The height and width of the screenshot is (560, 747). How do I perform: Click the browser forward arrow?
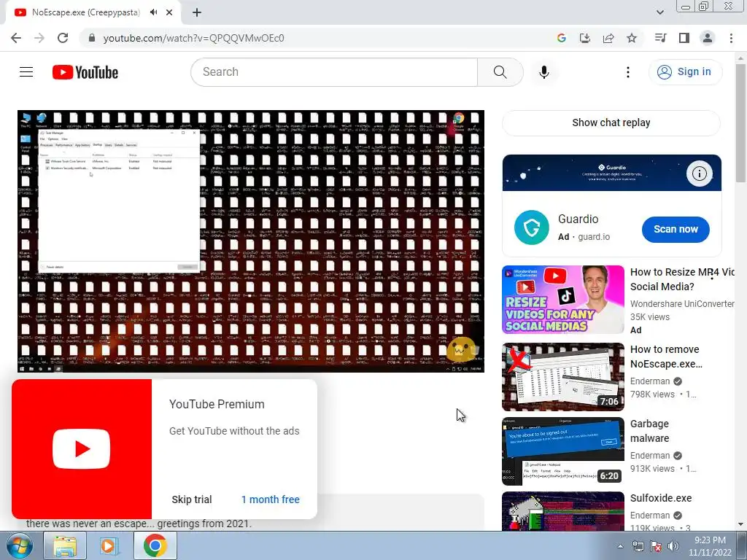(39, 38)
